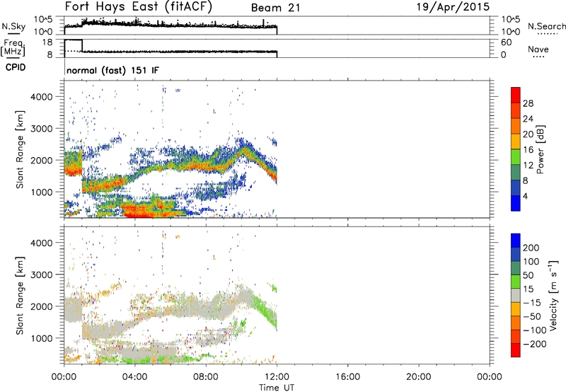The image size is (566, 392).
Task: Click the '16:00' time axis label
Action: [x=347, y=377]
